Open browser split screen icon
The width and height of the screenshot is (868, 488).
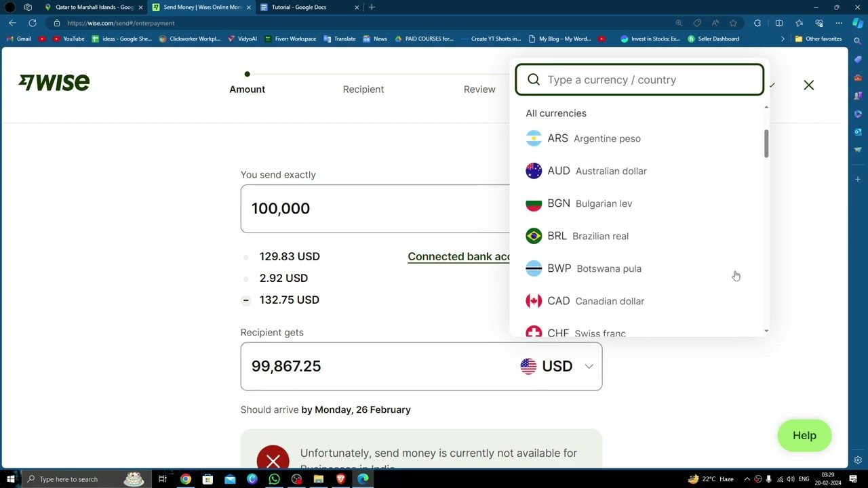pos(779,23)
